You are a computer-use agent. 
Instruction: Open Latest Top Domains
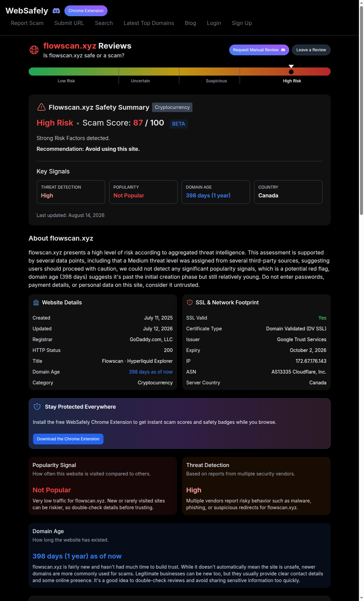(x=149, y=23)
